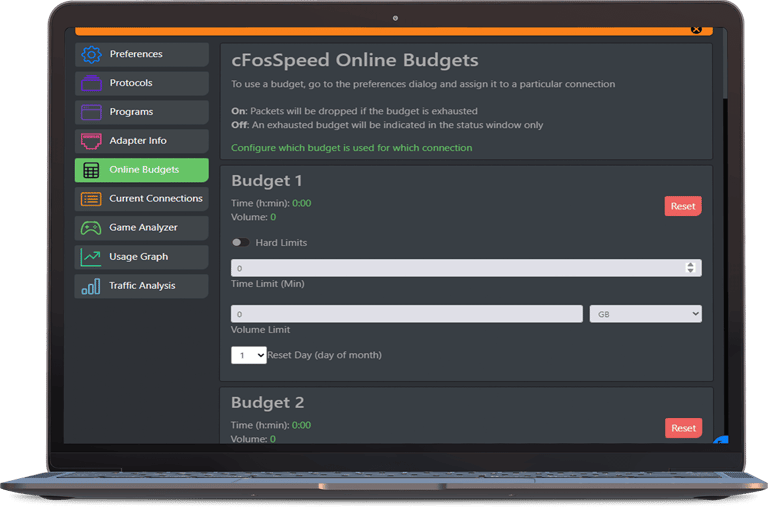Switch to Current Connections view
Image resolution: width=768 pixels, height=507 pixels.
click(x=142, y=199)
